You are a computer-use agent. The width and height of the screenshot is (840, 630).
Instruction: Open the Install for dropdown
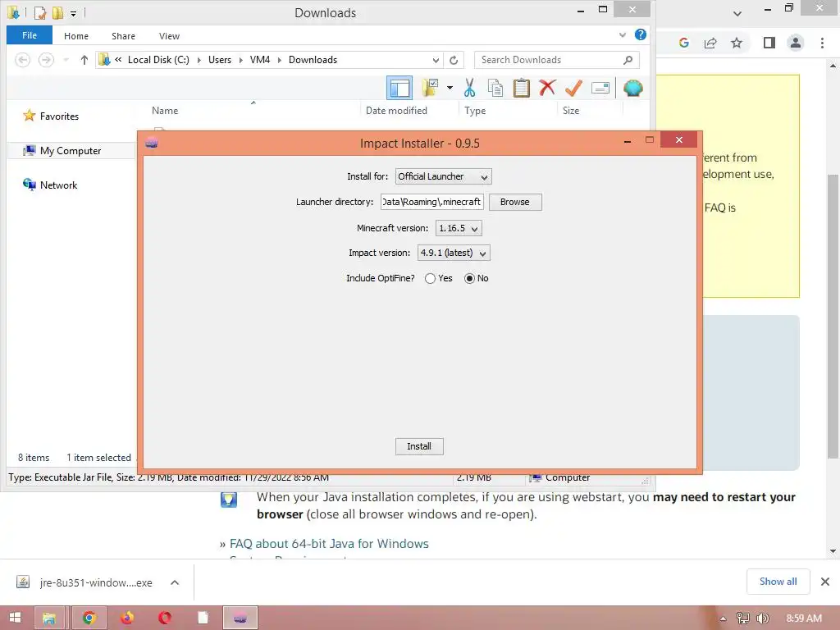tap(443, 176)
